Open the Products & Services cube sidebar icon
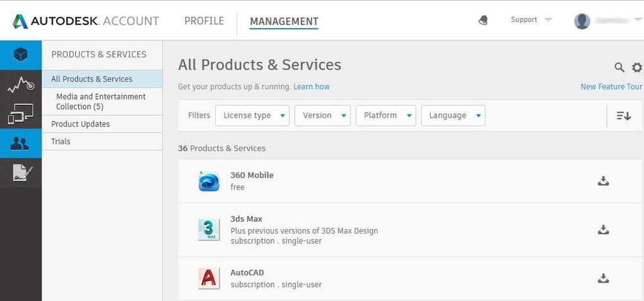The width and height of the screenshot is (644, 301). (x=21, y=55)
